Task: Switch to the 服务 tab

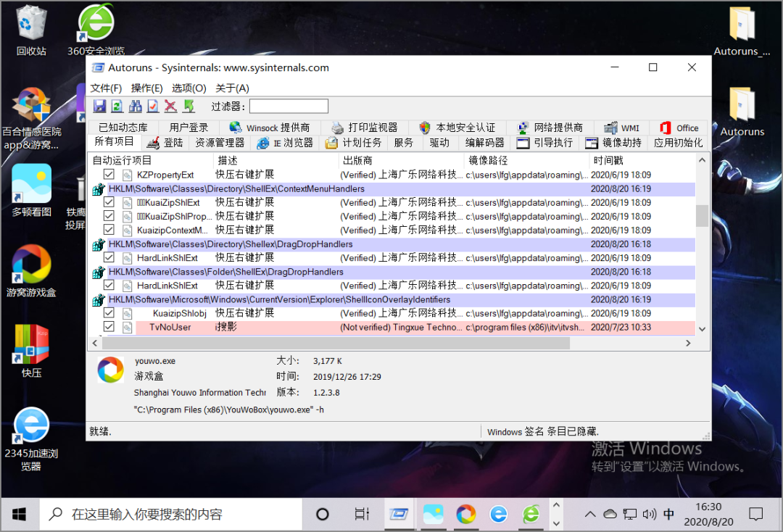Action: click(x=404, y=142)
